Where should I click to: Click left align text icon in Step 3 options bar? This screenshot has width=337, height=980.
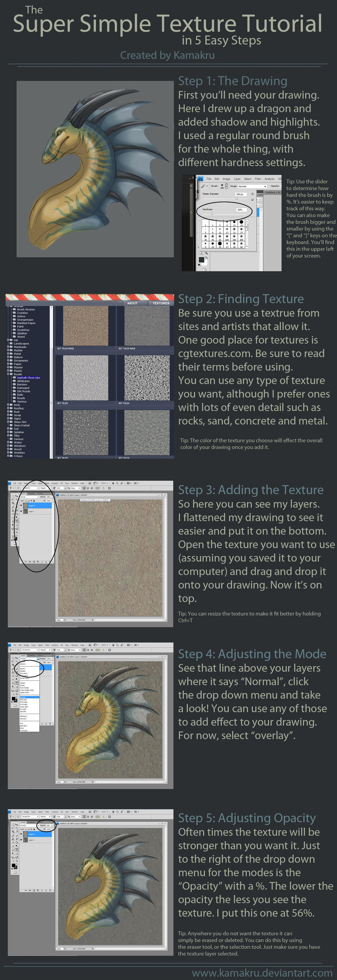click(84, 488)
